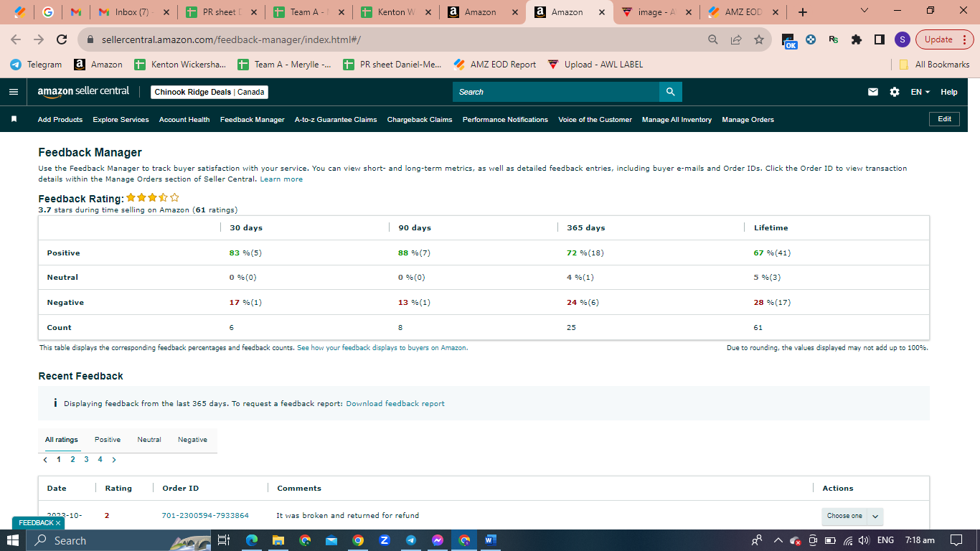The image size is (980, 551).
Task: Click the OK-badged extension icon
Action: (x=789, y=41)
